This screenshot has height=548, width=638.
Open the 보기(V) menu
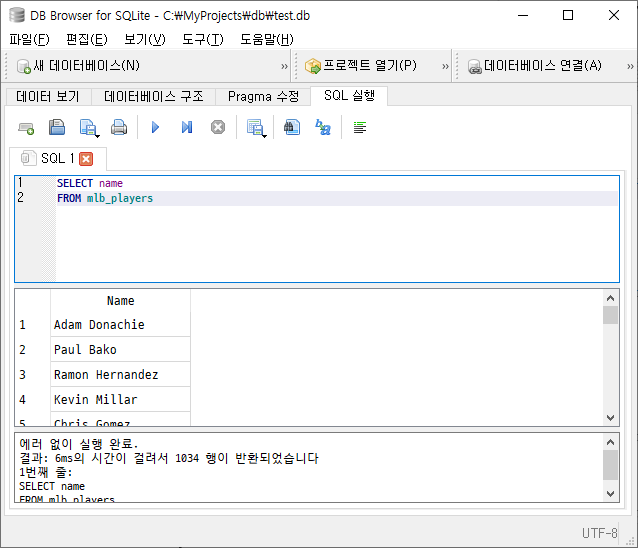click(x=145, y=39)
